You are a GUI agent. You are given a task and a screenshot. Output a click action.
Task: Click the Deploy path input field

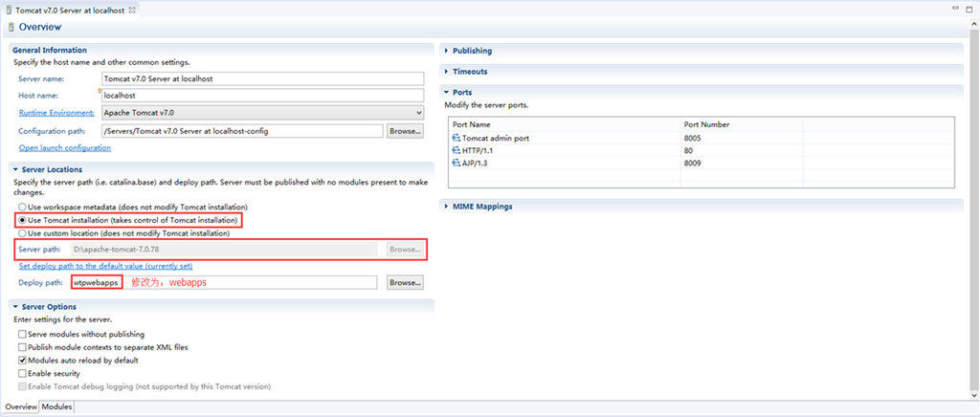coord(224,282)
